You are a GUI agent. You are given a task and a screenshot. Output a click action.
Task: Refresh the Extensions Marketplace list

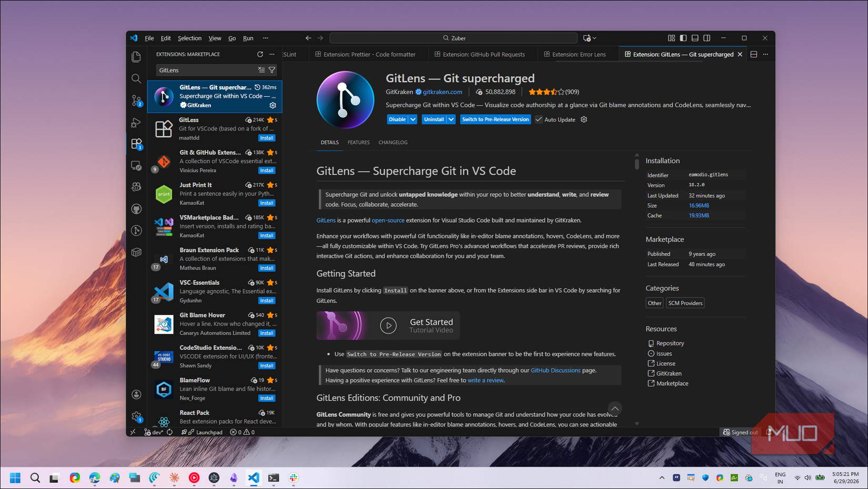pos(260,54)
